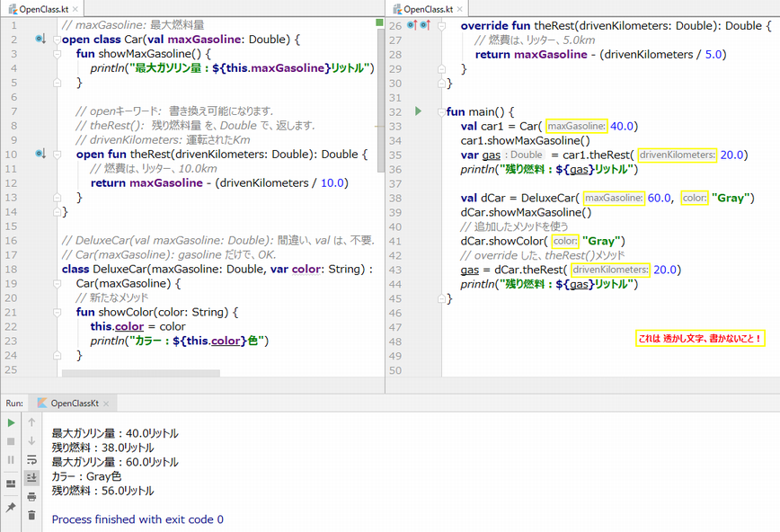Click the value 5.0 on line 28
Viewport: 780px width, 532px height.
point(714,54)
